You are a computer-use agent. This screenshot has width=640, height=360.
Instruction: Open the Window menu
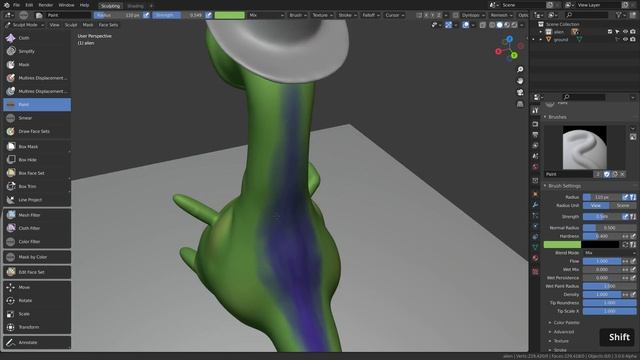[66, 5]
